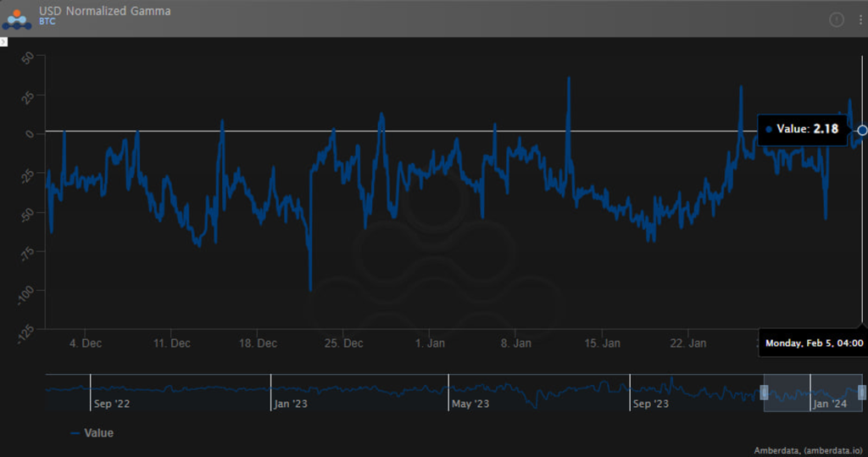The image size is (868, 457).
Task: Click Jan '24 in the navigator
Action: [829, 404]
